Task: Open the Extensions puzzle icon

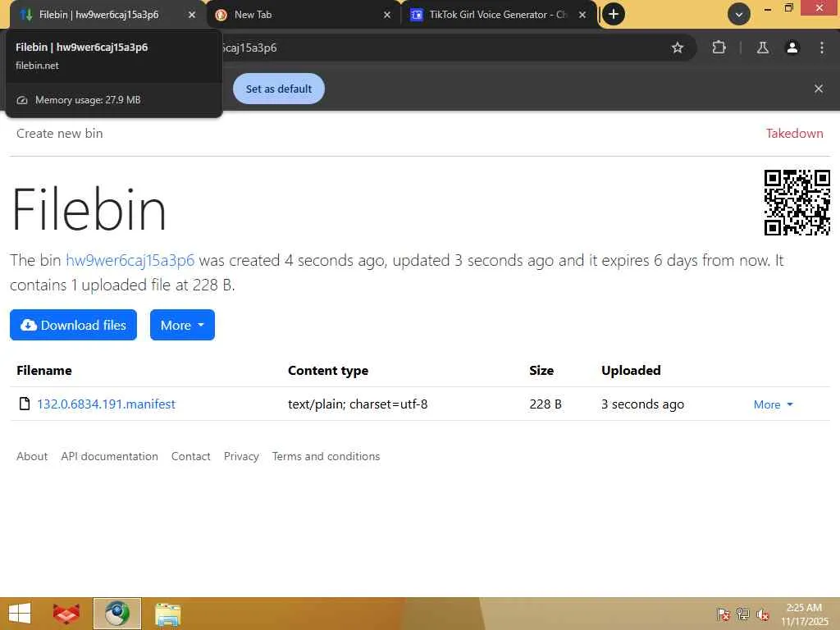Action: coord(719,48)
